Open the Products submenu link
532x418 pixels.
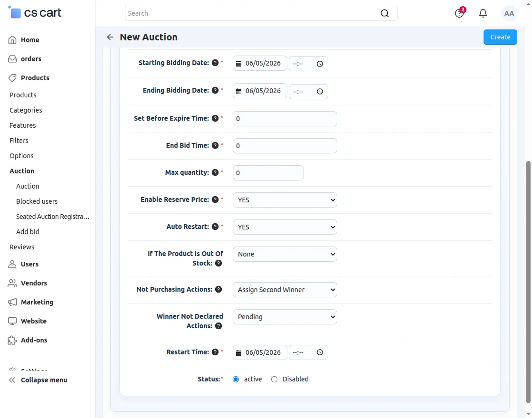[x=23, y=95]
